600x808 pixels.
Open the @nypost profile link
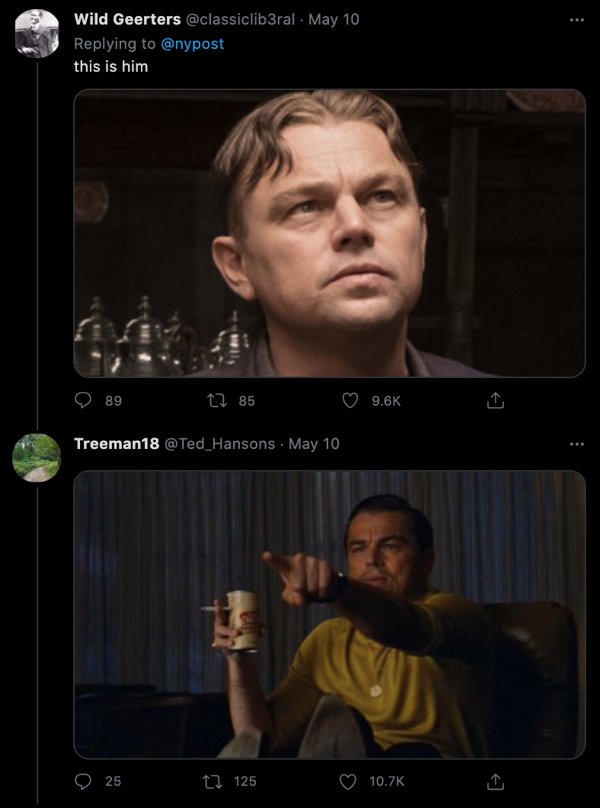[x=192, y=44]
